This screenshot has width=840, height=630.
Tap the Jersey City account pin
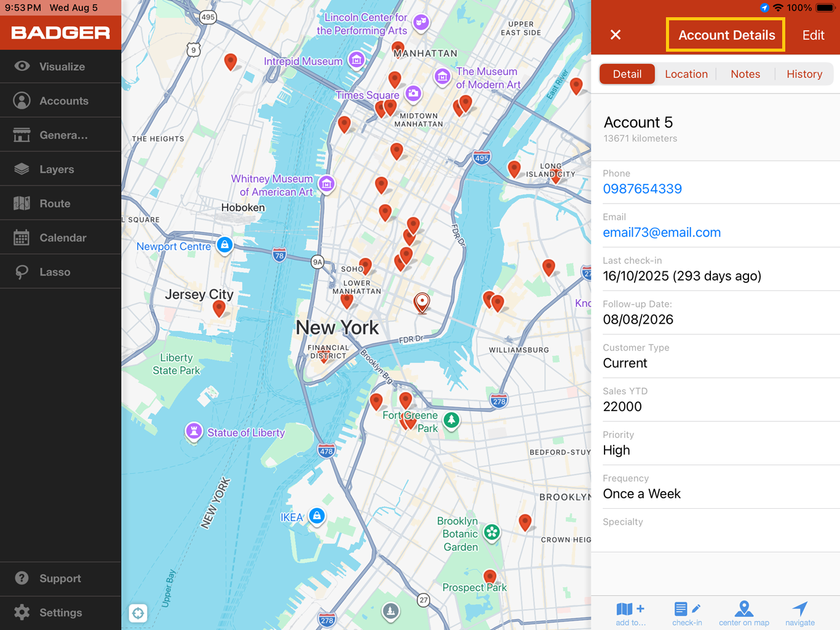[219, 308]
